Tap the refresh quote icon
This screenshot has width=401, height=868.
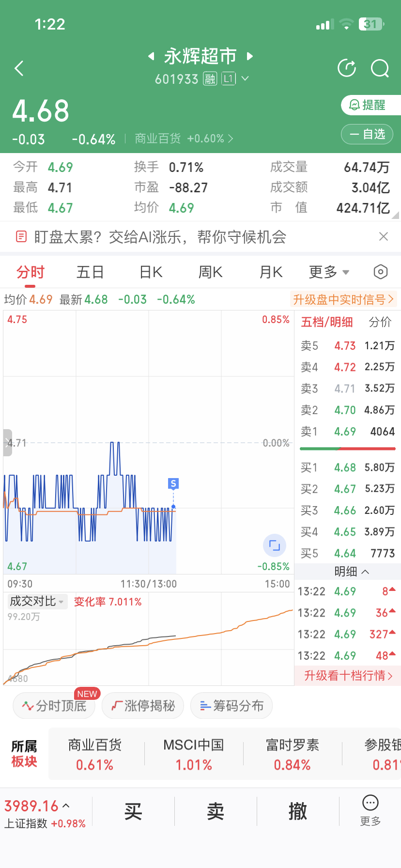click(347, 68)
